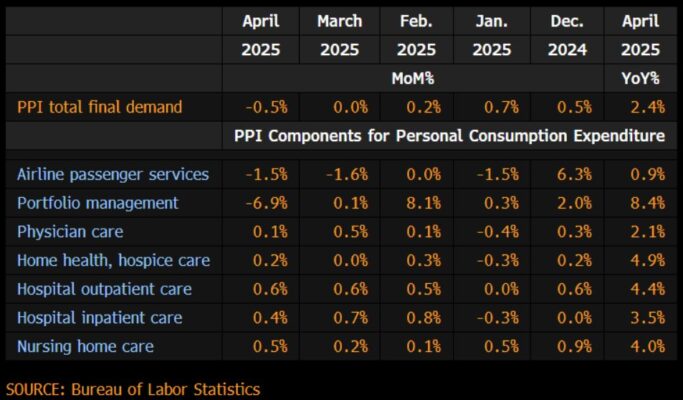
Task: Select the Physician care row label
Action: (70, 232)
